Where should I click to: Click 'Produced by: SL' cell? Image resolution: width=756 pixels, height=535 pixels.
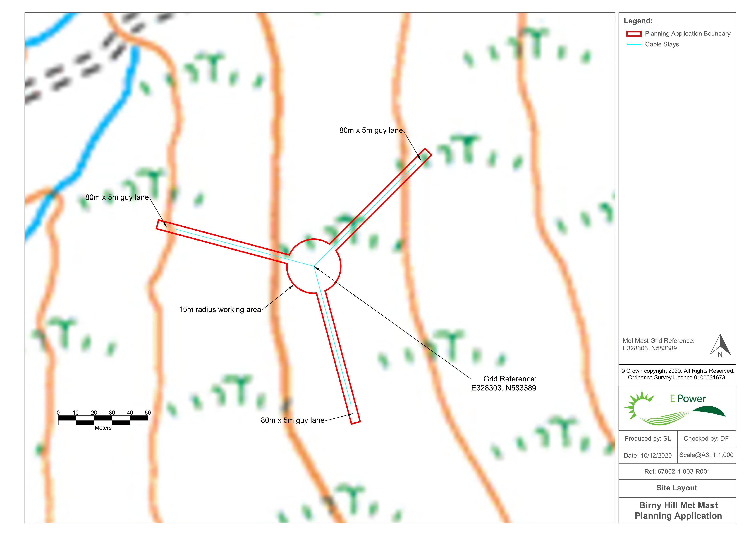[648, 439]
